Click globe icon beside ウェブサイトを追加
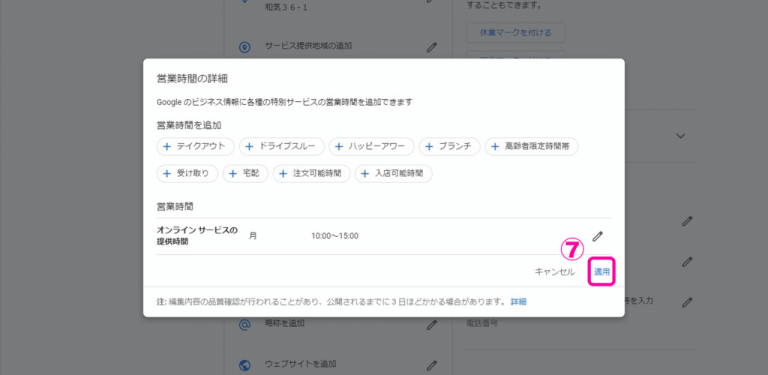The width and height of the screenshot is (768, 375). (x=244, y=365)
